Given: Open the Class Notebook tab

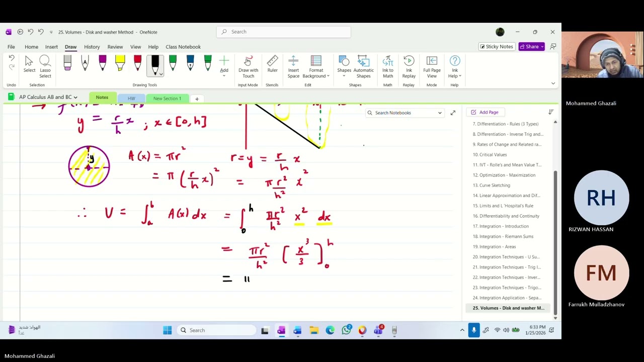Looking at the screenshot, I should (x=183, y=47).
